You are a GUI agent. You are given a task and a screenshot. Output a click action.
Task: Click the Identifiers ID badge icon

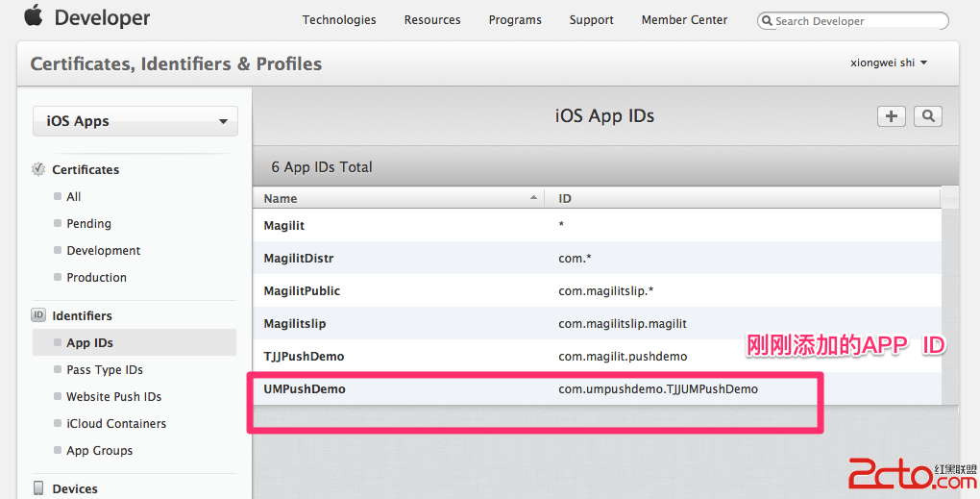[38, 315]
